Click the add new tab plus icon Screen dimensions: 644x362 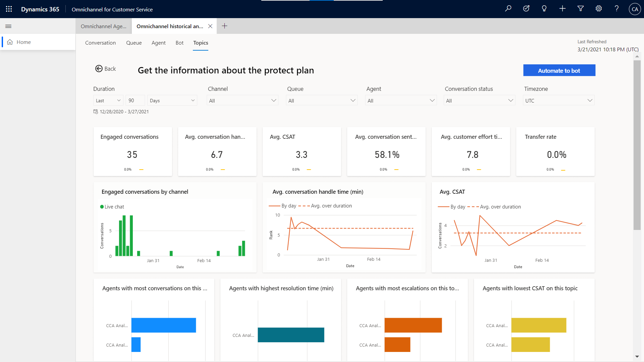click(x=225, y=25)
